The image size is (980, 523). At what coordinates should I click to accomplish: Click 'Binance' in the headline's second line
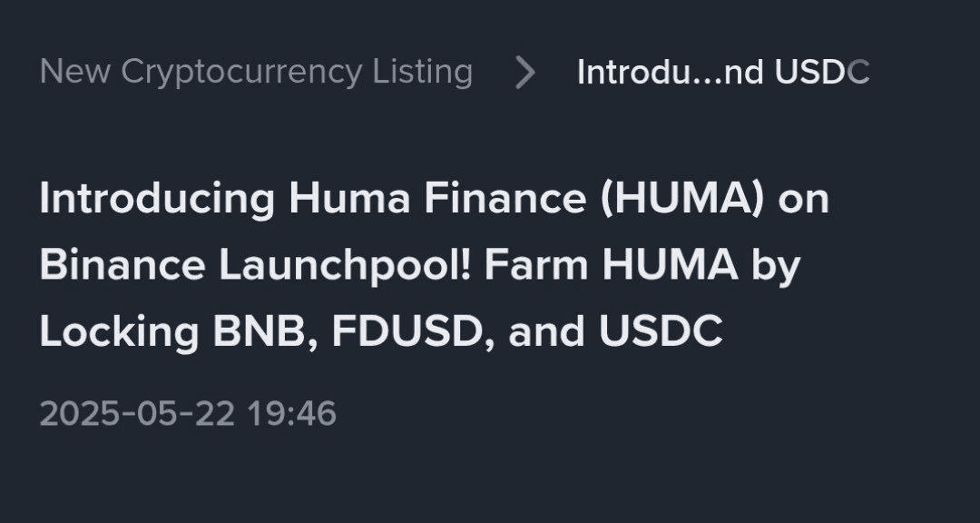[122, 265]
